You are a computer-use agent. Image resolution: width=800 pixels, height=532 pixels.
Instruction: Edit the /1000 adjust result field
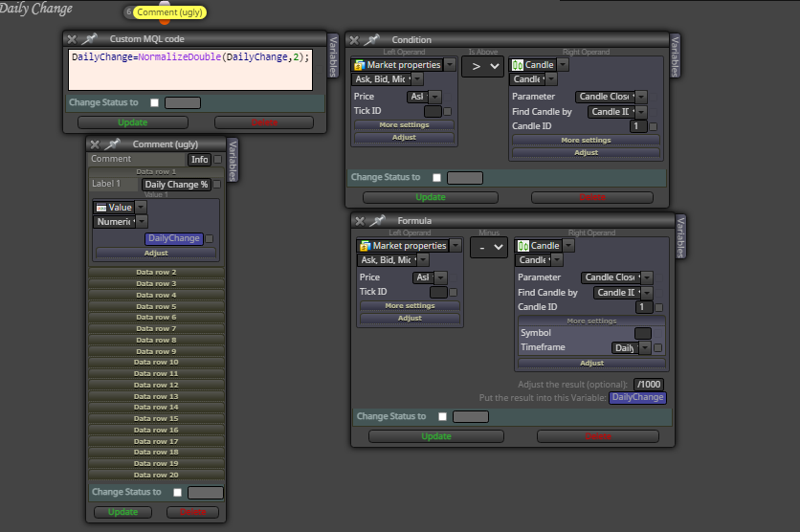tap(649, 385)
